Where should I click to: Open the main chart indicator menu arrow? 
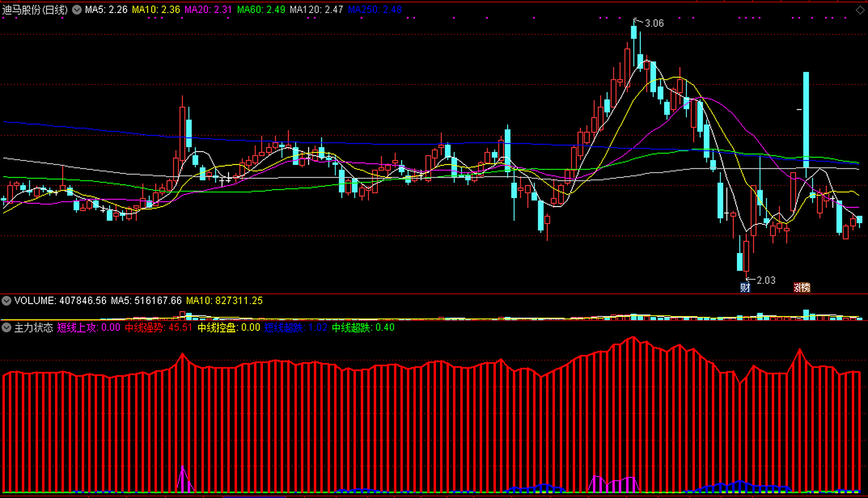(x=77, y=10)
